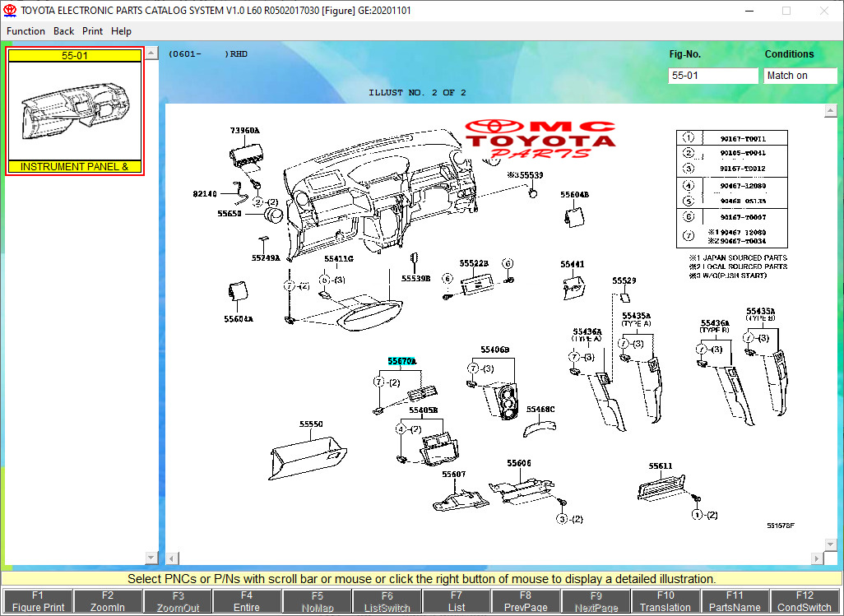Click the F5 NoMap button
The image size is (844, 616).
tap(317, 601)
